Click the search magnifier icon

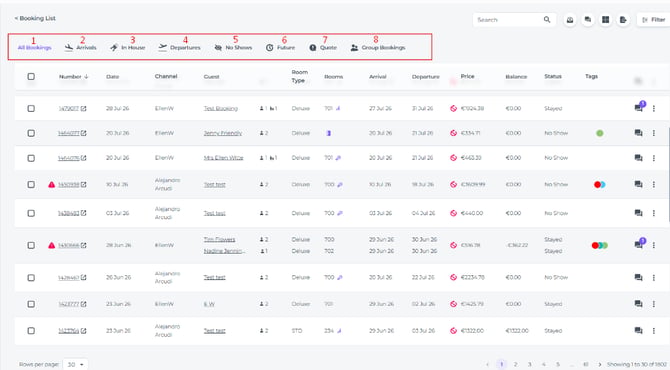click(x=547, y=20)
